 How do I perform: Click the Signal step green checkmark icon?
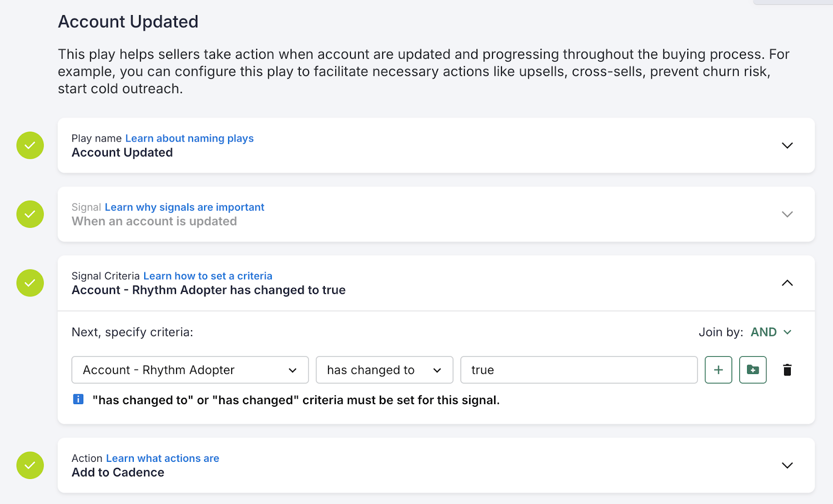[30, 214]
